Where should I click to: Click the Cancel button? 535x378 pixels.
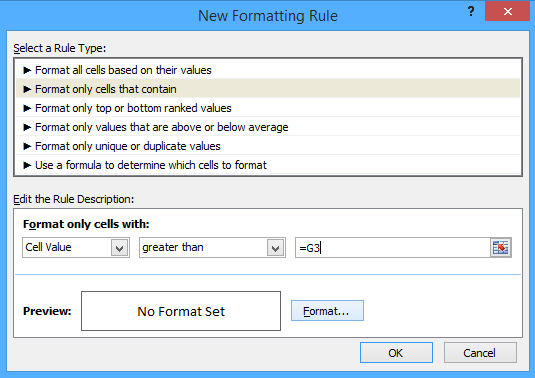point(480,353)
